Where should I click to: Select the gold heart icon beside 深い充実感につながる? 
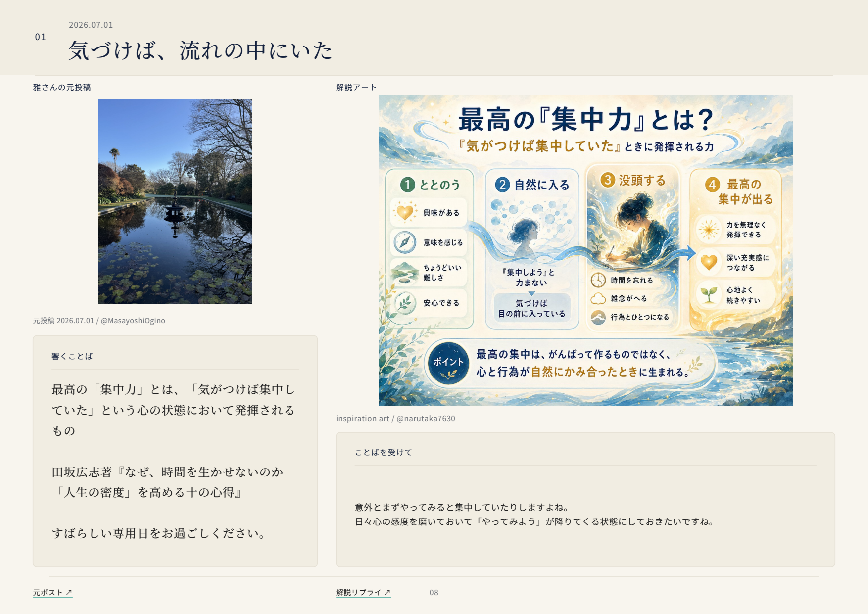709,262
